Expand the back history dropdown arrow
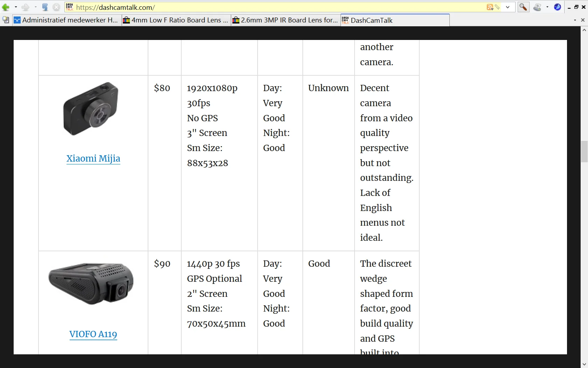The height and width of the screenshot is (368, 588). point(16,7)
